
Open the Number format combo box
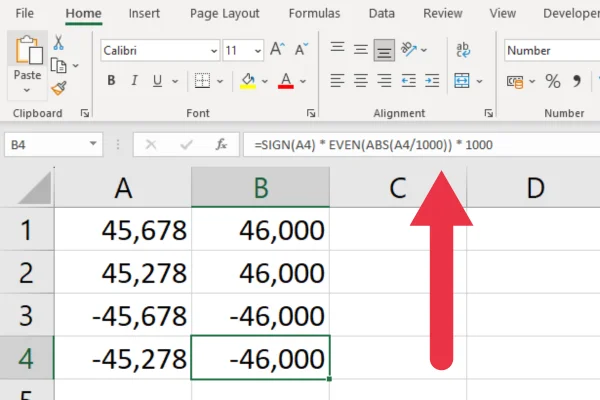tap(552, 50)
